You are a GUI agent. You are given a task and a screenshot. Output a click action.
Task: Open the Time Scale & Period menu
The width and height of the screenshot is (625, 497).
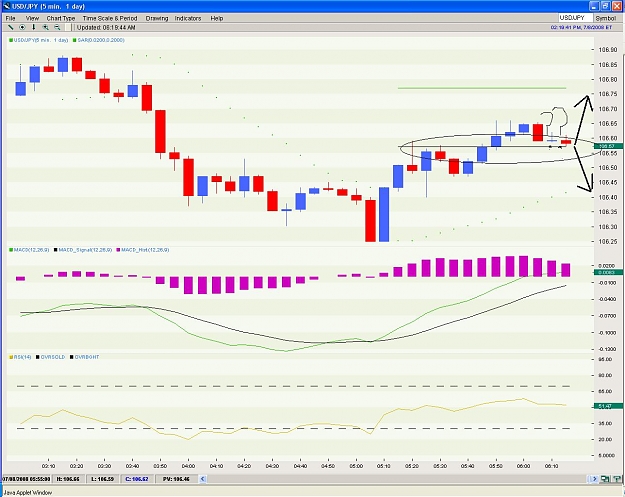[110, 18]
